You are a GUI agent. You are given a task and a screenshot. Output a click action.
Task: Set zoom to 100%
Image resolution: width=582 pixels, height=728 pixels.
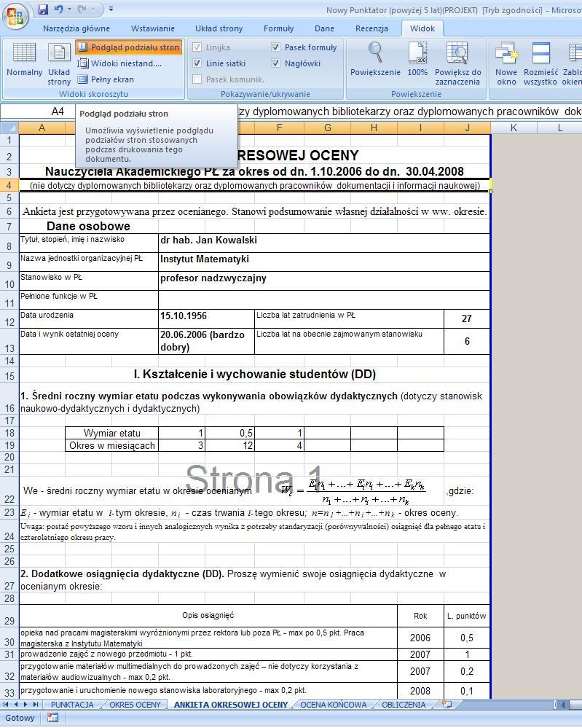pos(417,59)
